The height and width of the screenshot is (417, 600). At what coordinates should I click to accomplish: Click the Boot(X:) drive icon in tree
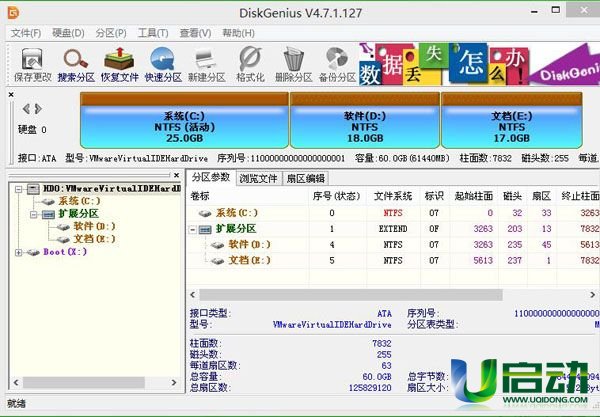pos(33,252)
